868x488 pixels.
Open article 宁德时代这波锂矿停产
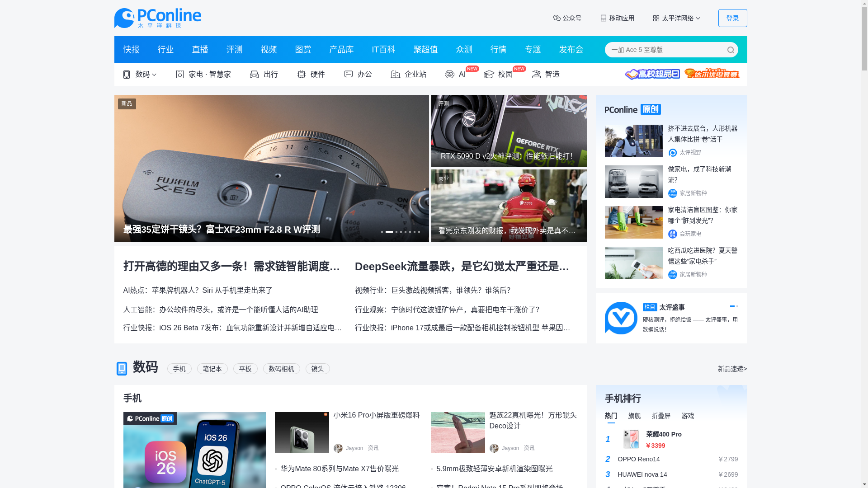click(447, 310)
